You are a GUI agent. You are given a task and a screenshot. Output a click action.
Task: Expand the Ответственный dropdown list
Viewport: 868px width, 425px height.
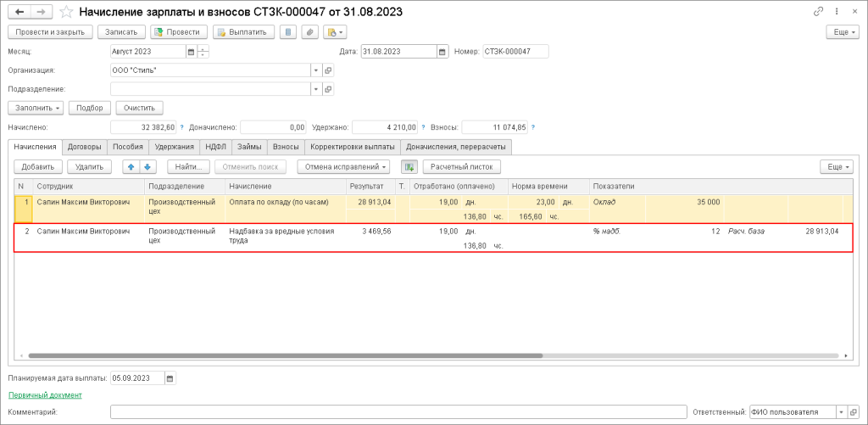tap(842, 412)
